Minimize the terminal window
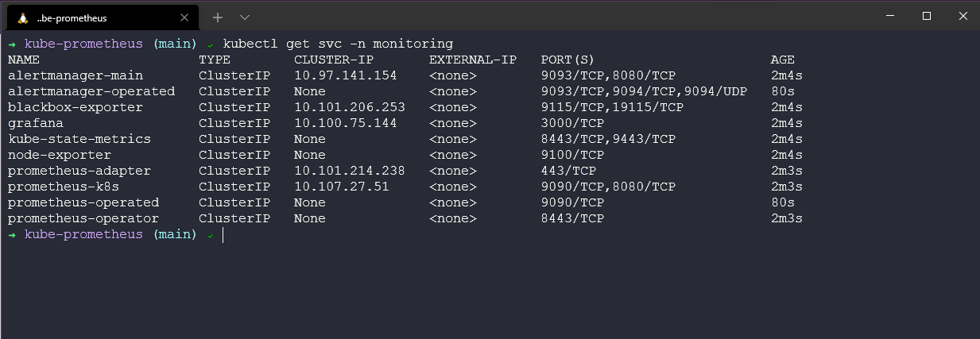980x339 pixels. (x=889, y=16)
